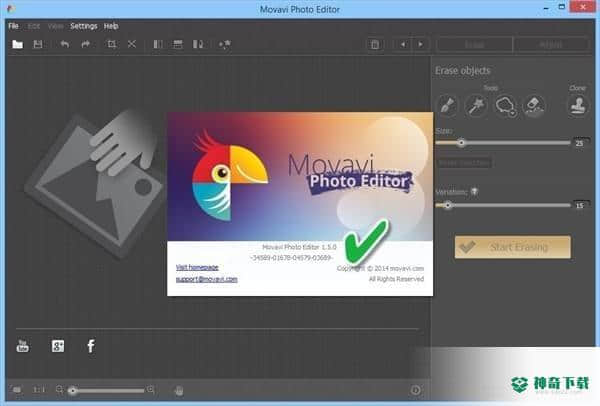Click the Reset Selection button
The height and width of the screenshot is (406, 600).
[464, 163]
